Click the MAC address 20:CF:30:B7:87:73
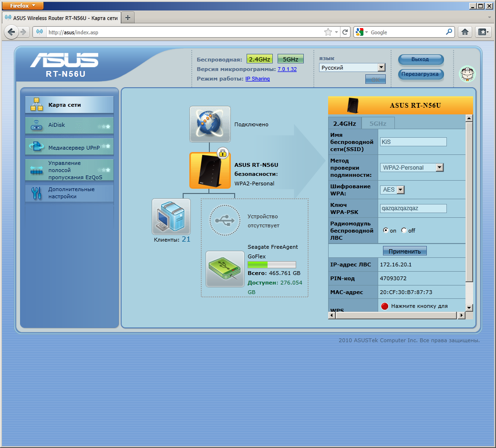 tap(406, 292)
